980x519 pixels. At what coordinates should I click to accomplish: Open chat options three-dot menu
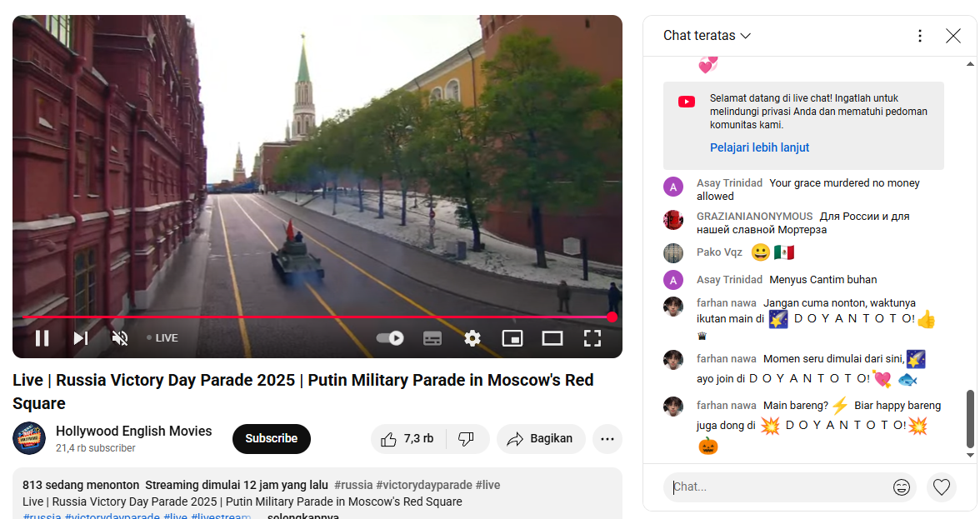(919, 36)
